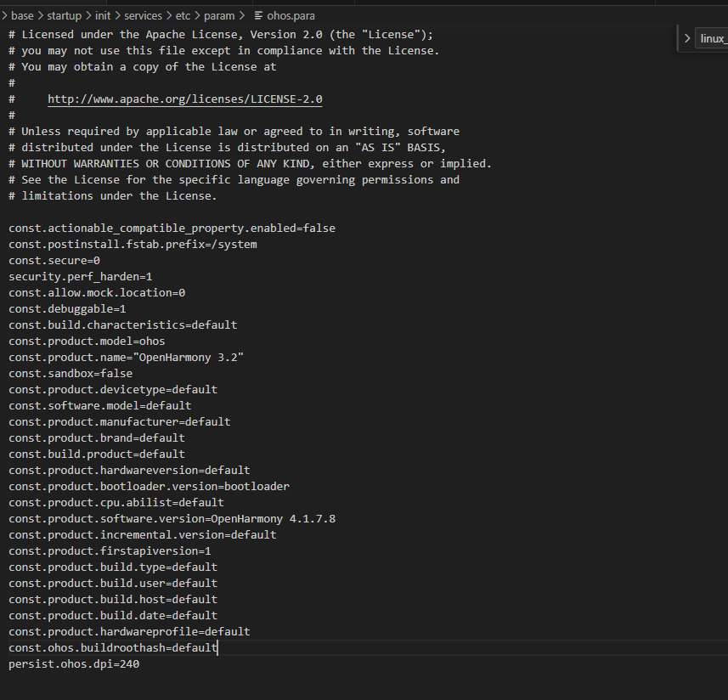Open the startup breadcrumb dropdown

tap(64, 16)
